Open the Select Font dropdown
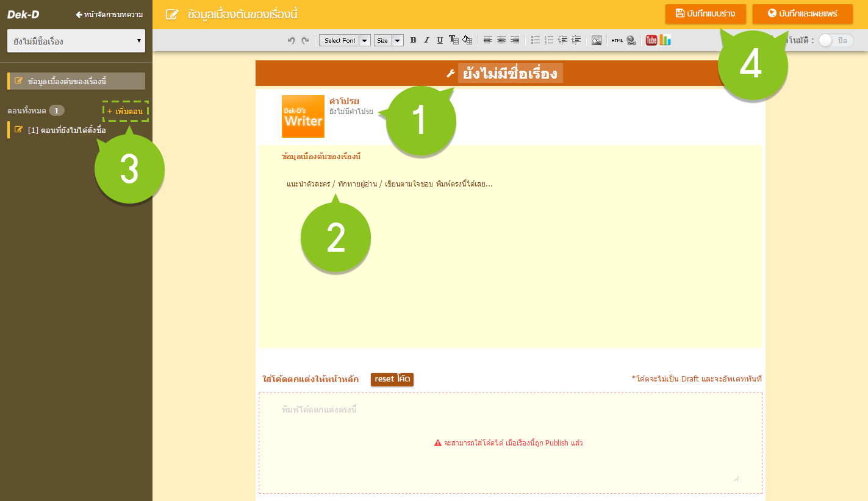This screenshot has width=868, height=501. point(340,40)
